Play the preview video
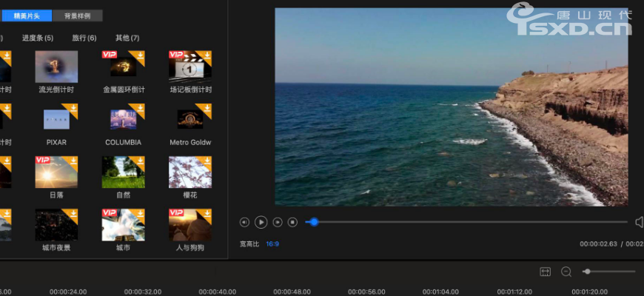The image size is (644, 296). click(x=261, y=222)
